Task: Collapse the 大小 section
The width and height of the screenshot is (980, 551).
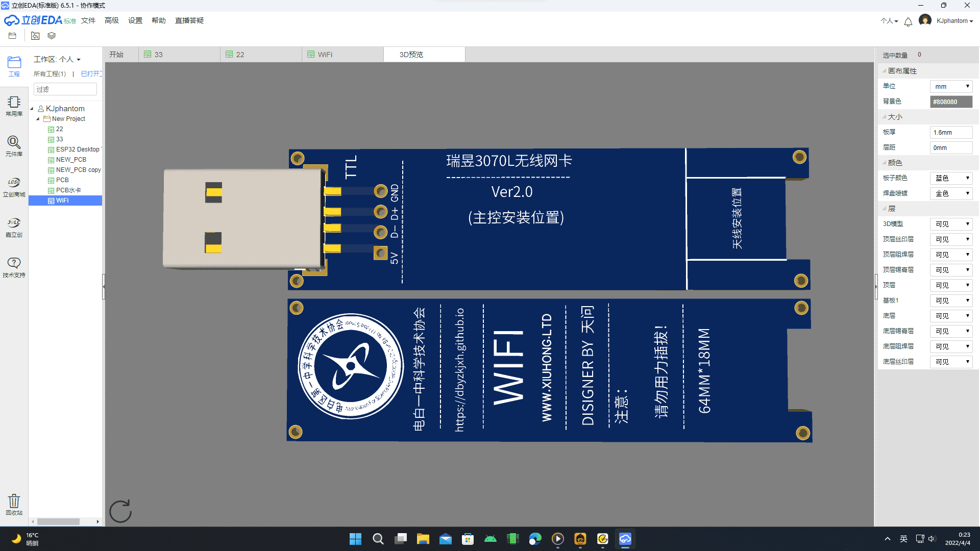Action: (x=885, y=117)
